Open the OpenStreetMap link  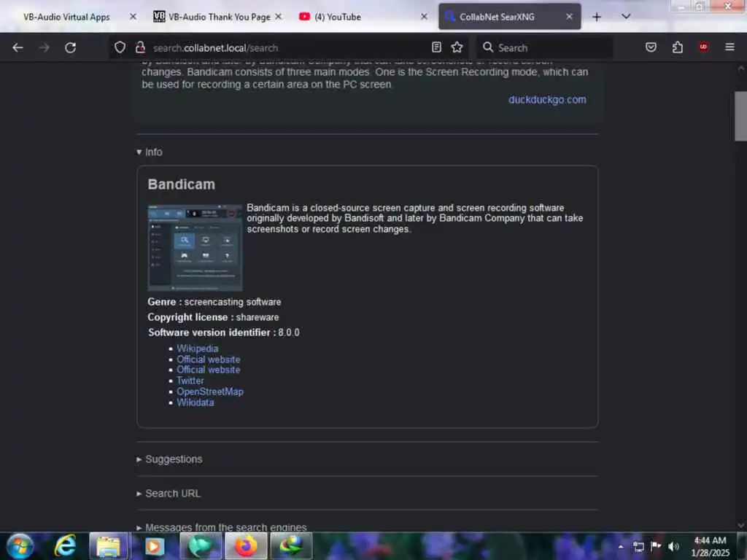(209, 392)
